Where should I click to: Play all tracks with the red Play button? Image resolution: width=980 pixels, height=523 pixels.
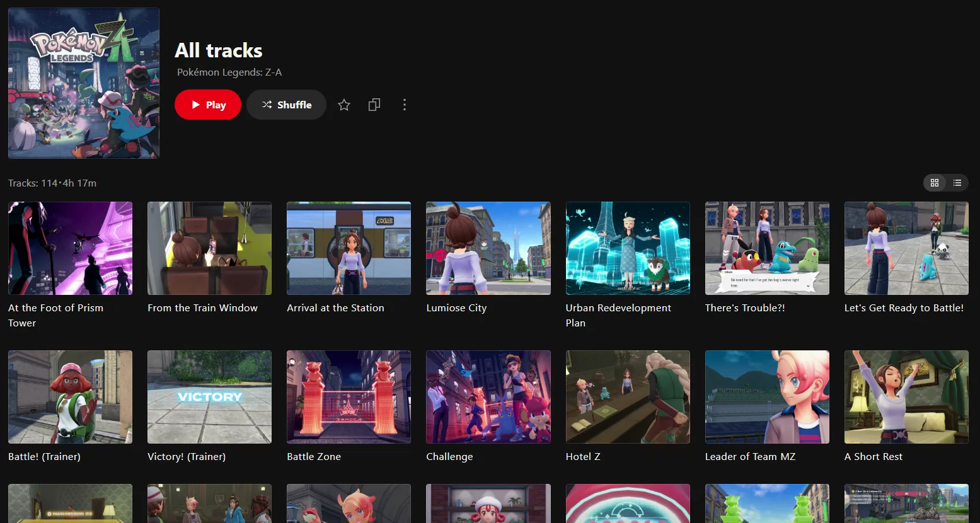coord(207,105)
